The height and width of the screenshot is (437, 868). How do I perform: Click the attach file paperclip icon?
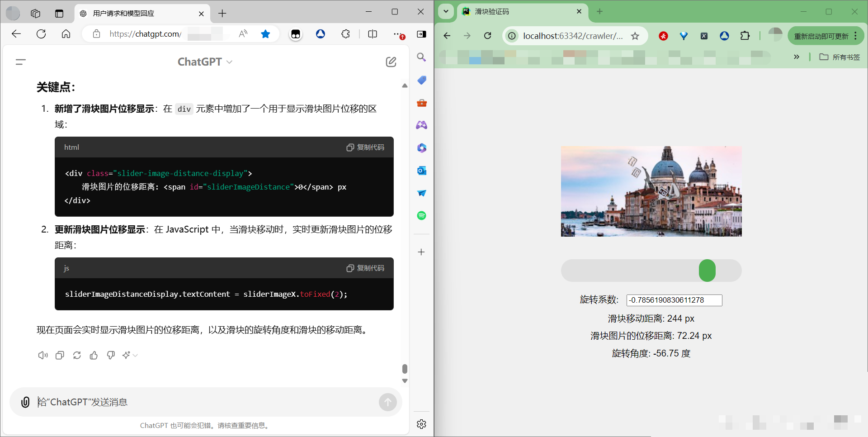(26, 402)
